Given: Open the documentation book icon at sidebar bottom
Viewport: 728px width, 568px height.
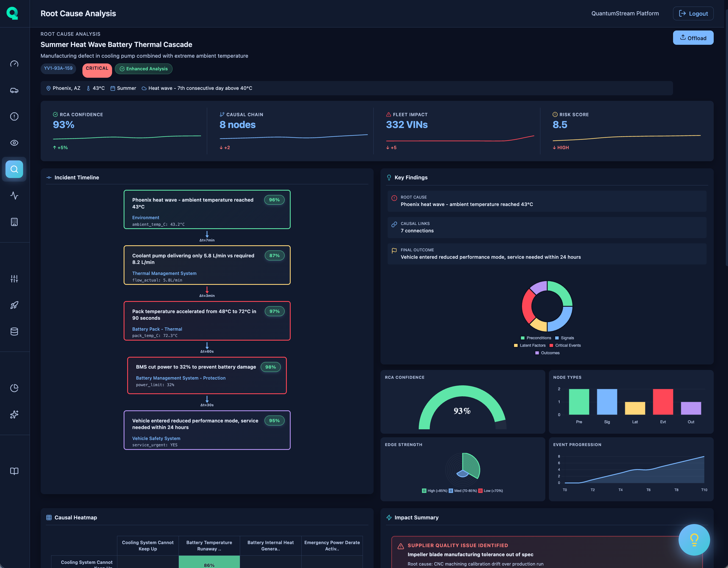Looking at the screenshot, I should click(x=14, y=471).
